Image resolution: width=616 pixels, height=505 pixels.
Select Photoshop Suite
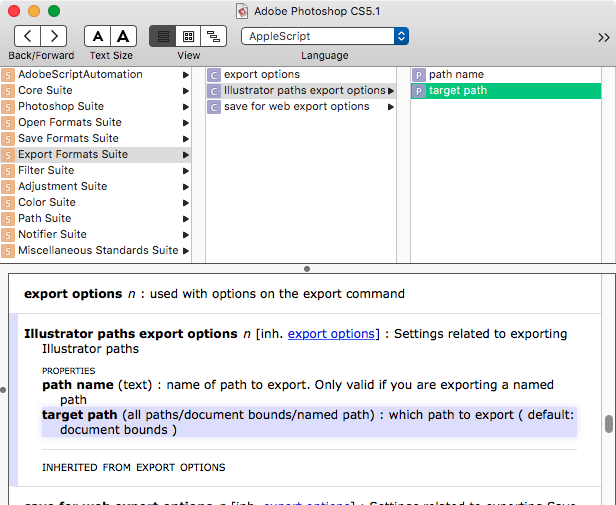click(x=95, y=107)
